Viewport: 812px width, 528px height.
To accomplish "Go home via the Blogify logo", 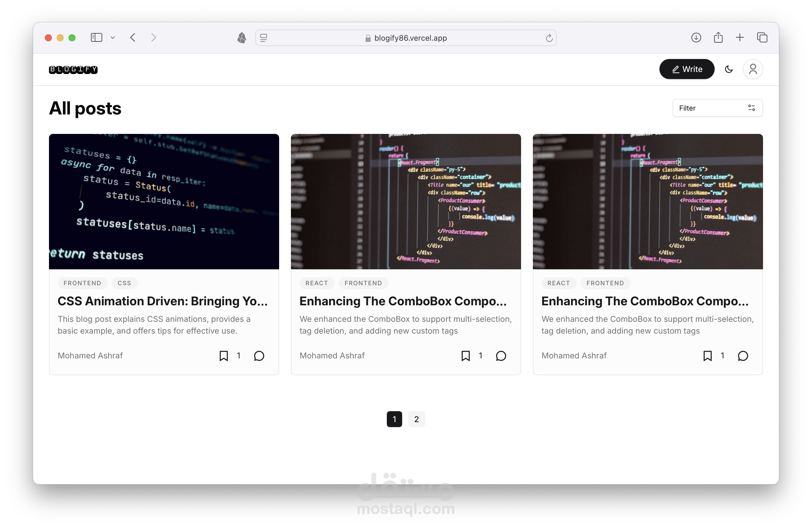I will point(73,70).
